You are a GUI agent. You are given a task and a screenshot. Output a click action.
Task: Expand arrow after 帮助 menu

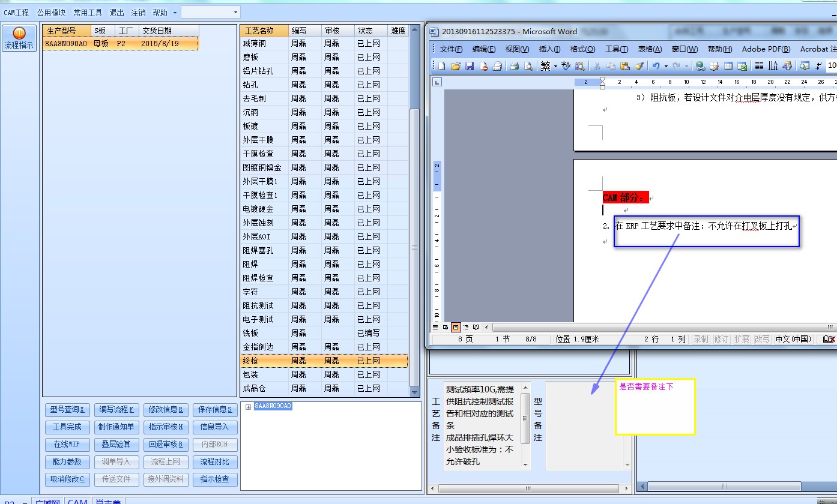175,13
